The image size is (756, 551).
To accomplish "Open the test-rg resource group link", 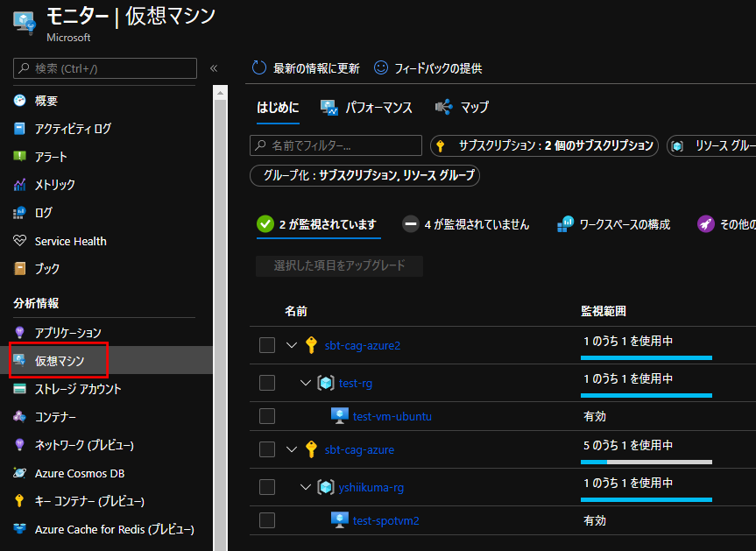I will click(356, 383).
